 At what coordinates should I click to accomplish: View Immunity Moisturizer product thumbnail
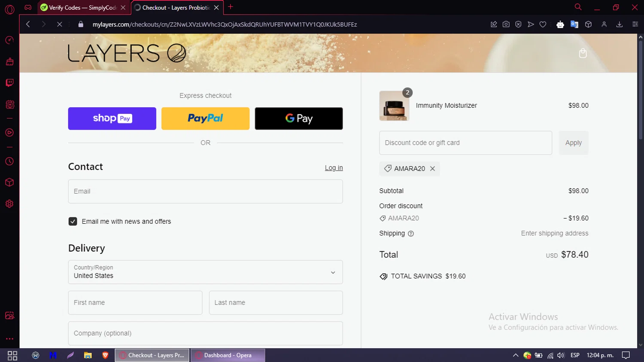[x=394, y=106]
